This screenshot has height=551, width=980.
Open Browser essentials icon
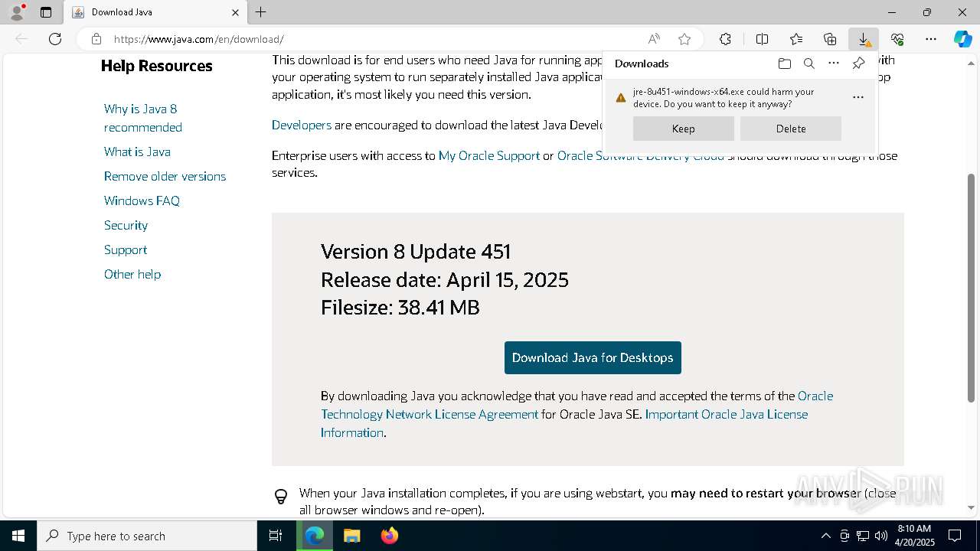pyautogui.click(x=897, y=39)
